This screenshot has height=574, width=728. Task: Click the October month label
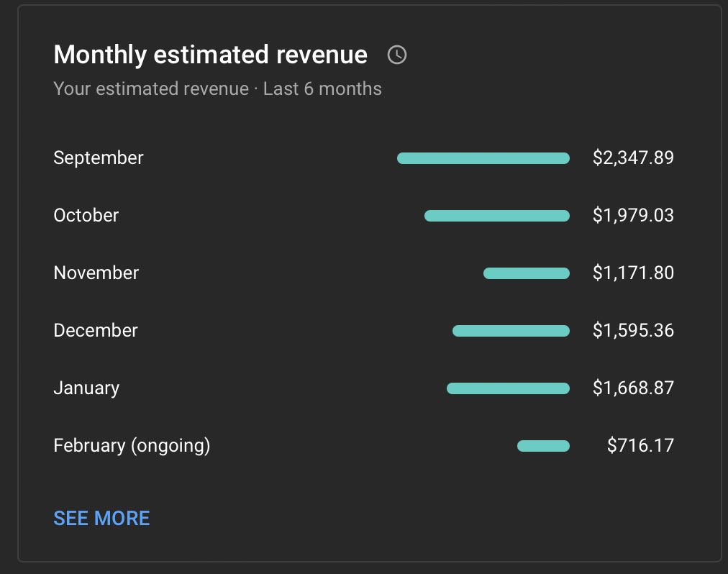[86, 216]
